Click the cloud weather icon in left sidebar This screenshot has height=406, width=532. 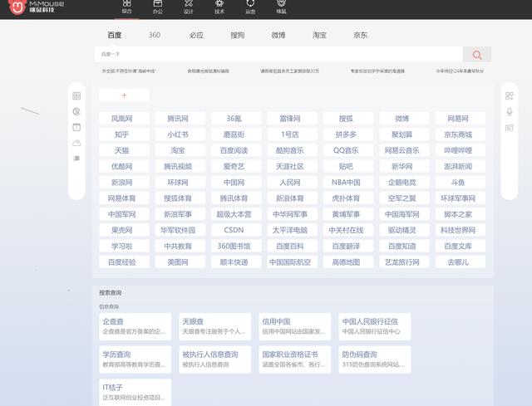tap(76, 143)
